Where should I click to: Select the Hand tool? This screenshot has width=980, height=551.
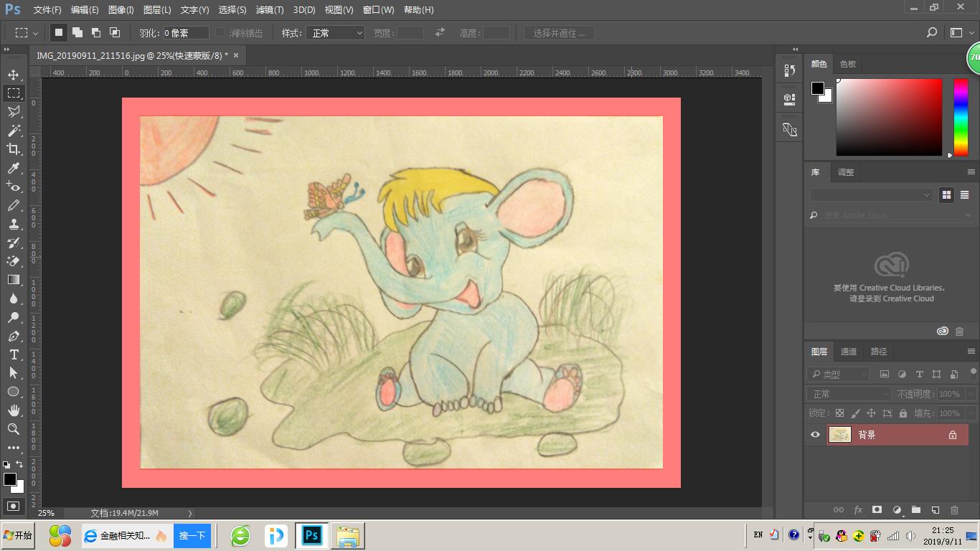(13, 410)
